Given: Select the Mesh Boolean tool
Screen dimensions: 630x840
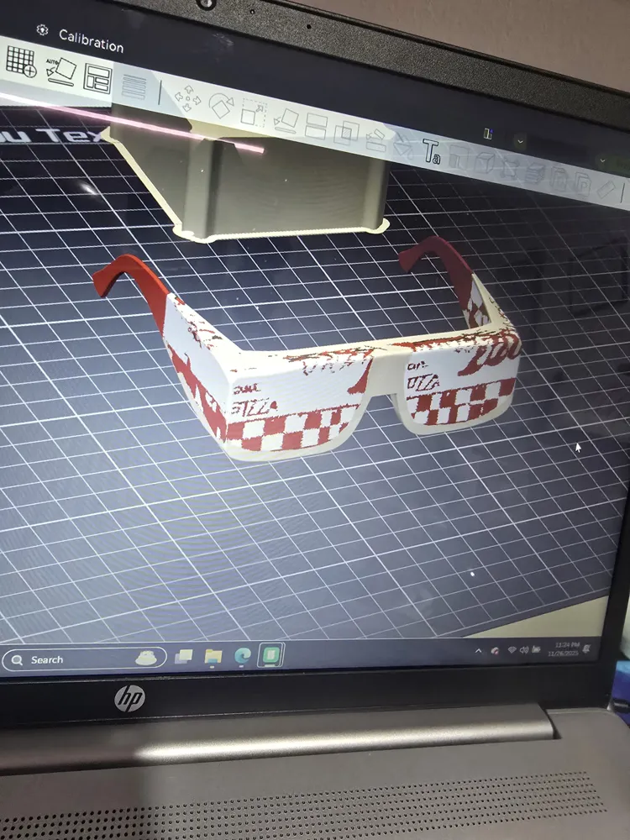Looking at the screenshot, I should click(347, 133).
